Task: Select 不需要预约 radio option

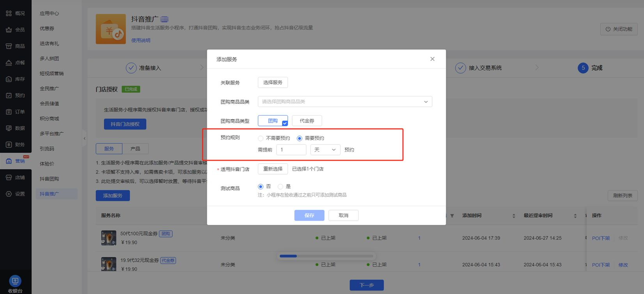Action: 261,138
